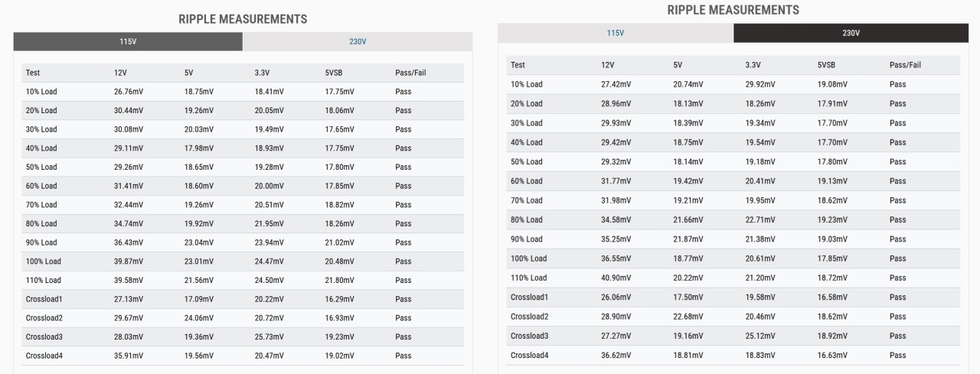
Task: Click the 26.76mV ripple value
Action: tap(128, 92)
